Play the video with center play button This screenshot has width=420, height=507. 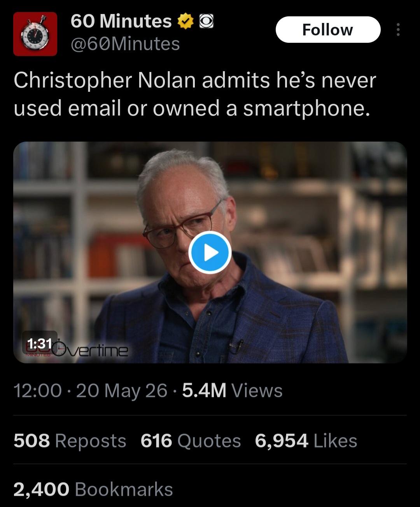[x=210, y=253]
